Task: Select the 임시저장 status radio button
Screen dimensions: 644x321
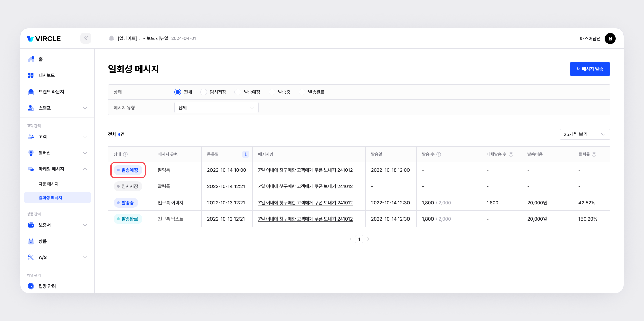Action: pos(204,92)
